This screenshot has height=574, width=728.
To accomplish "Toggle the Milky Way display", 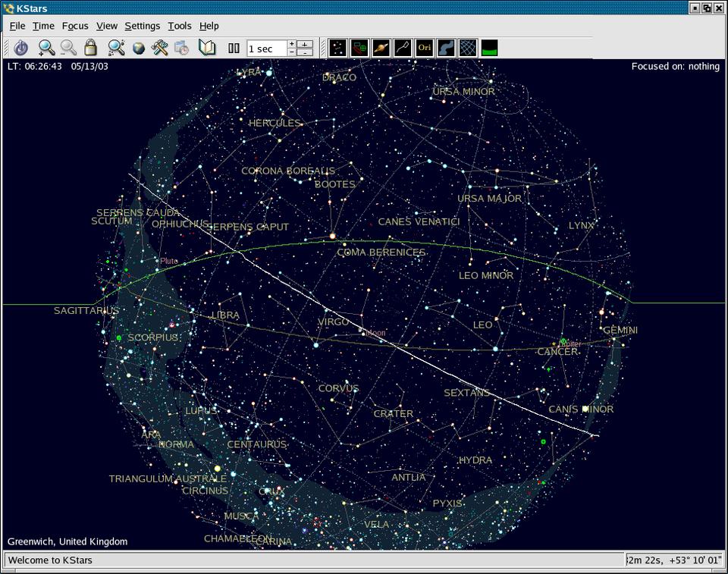I will pyautogui.click(x=446, y=48).
